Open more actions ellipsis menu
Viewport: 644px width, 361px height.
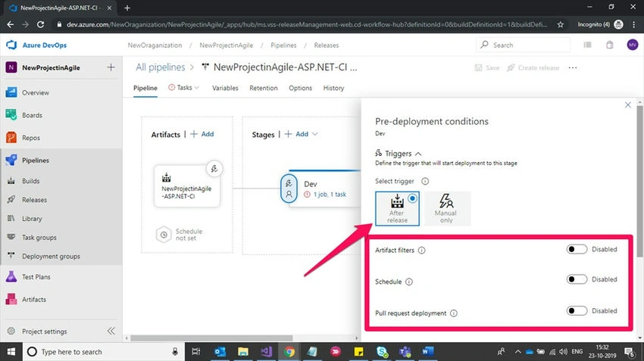[x=573, y=67]
